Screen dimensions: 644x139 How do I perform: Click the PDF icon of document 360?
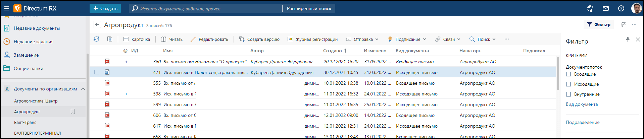pos(107,61)
